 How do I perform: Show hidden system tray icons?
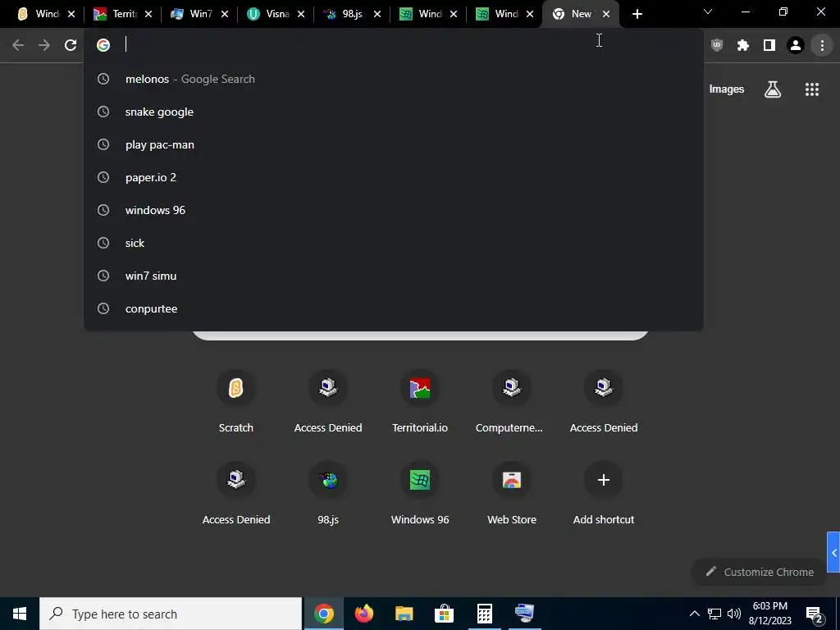694,614
